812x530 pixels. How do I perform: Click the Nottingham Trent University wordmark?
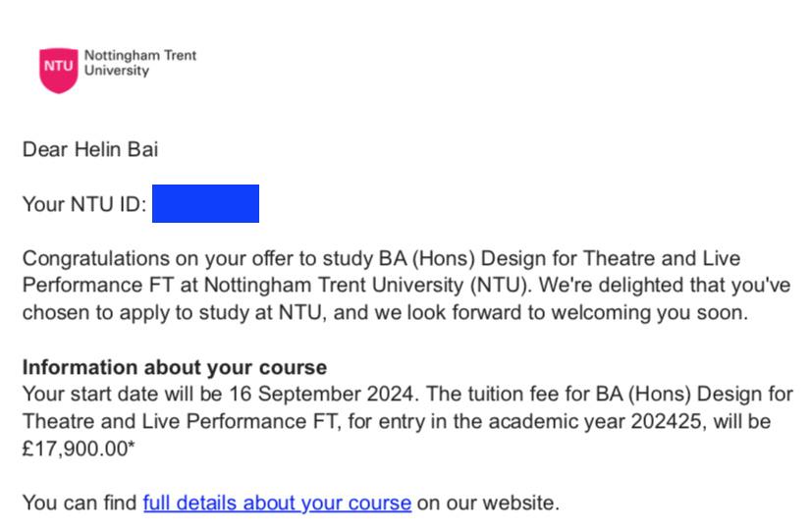pos(140,63)
